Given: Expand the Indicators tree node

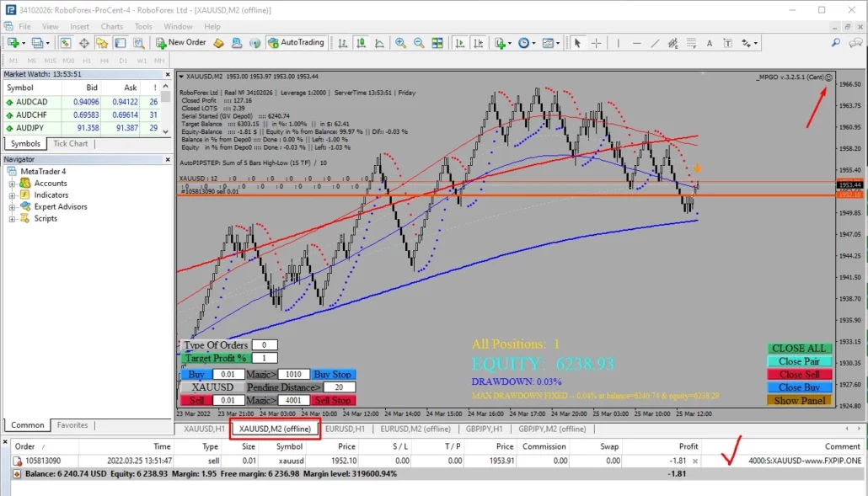Looking at the screenshot, I should (x=12, y=195).
